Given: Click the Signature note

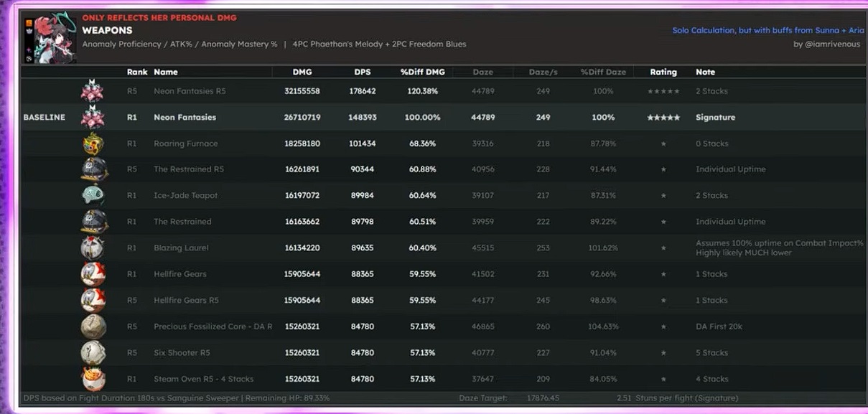Looking at the screenshot, I should click(x=715, y=117).
